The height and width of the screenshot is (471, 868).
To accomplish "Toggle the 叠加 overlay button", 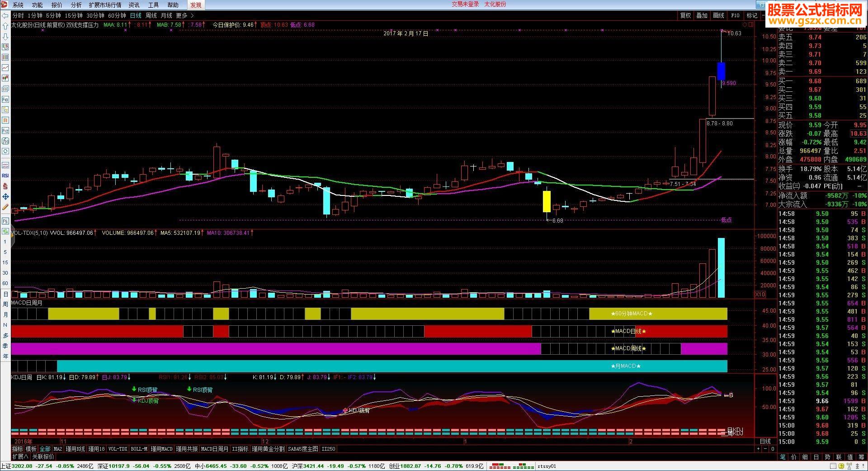I will (x=702, y=15).
